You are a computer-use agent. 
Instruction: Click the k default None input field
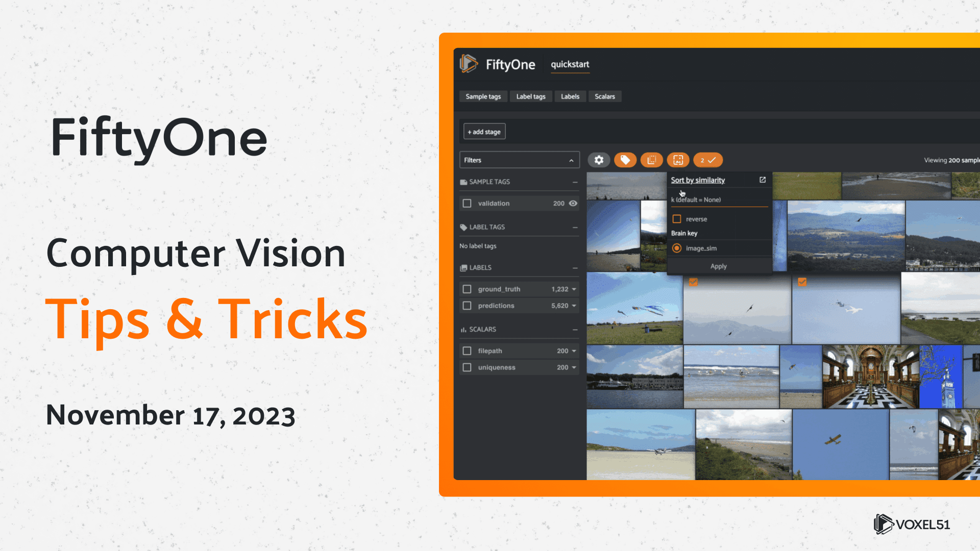(x=719, y=200)
